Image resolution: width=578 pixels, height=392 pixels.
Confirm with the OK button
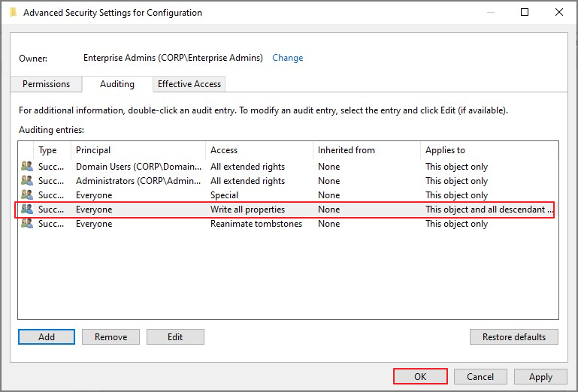pyautogui.click(x=420, y=376)
